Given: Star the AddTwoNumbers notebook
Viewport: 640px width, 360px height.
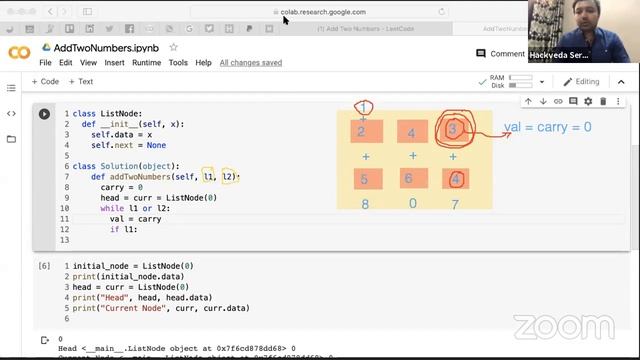Looking at the screenshot, I should pyautogui.click(x=173, y=47).
